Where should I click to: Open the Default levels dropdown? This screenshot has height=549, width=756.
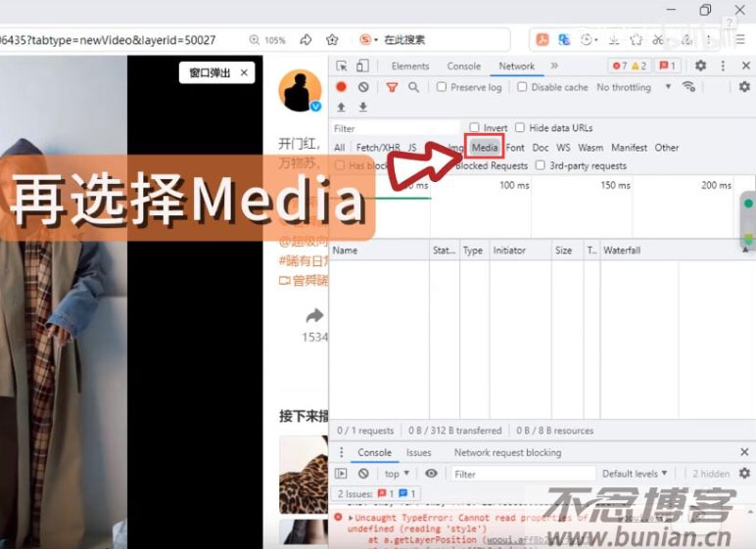pyautogui.click(x=635, y=474)
